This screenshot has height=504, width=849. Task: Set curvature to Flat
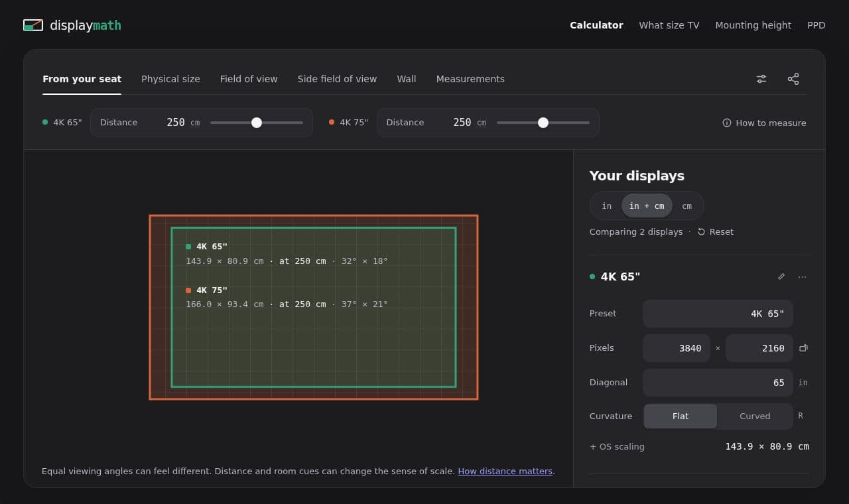pos(681,416)
